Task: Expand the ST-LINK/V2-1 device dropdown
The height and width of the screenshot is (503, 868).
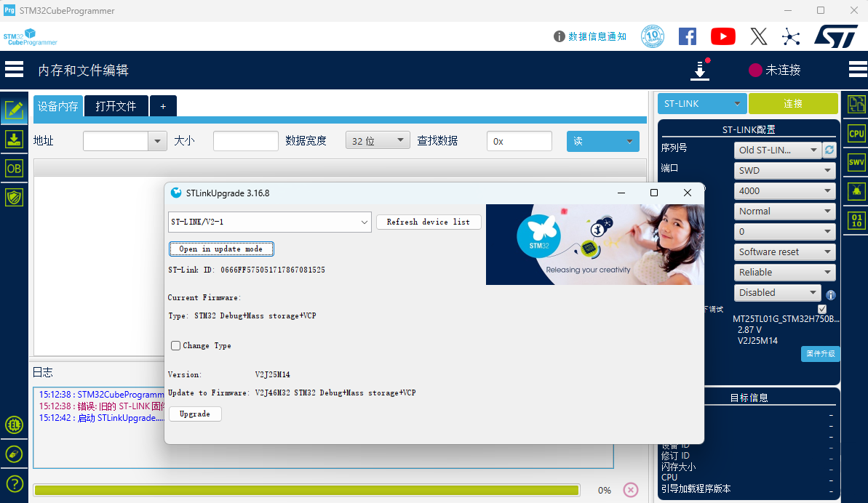Action: click(x=270, y=222)
